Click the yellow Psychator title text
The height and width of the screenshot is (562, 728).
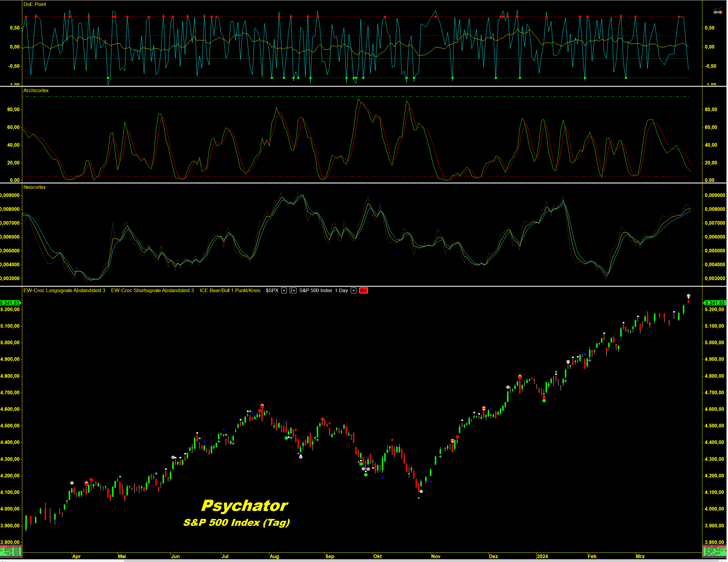244,506
